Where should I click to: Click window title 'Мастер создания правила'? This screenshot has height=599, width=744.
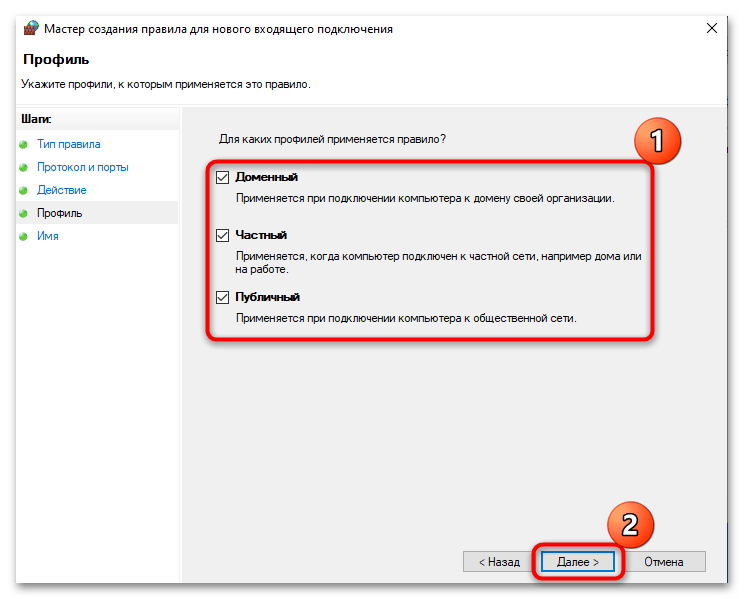pyautogui.click(x=218, y=29)
